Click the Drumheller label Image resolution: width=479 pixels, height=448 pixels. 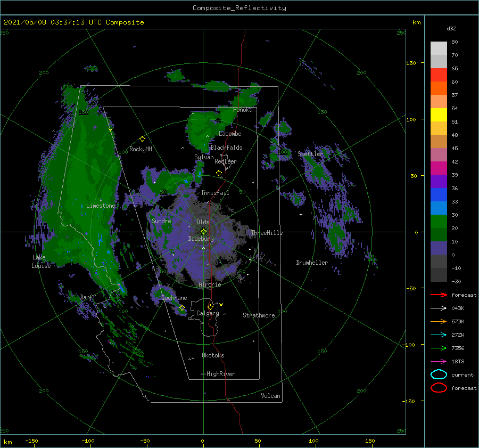pyautogui.click(x=312, y=263)
